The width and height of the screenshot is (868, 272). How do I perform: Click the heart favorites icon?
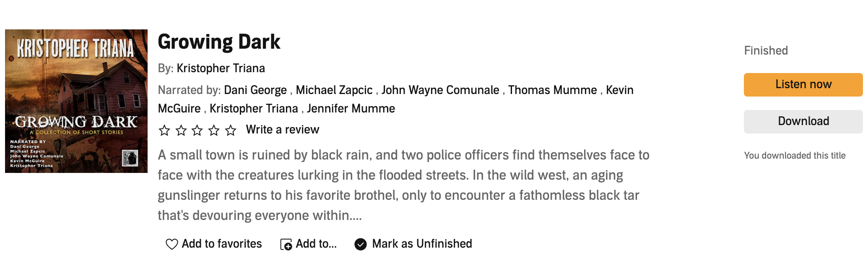172,244
